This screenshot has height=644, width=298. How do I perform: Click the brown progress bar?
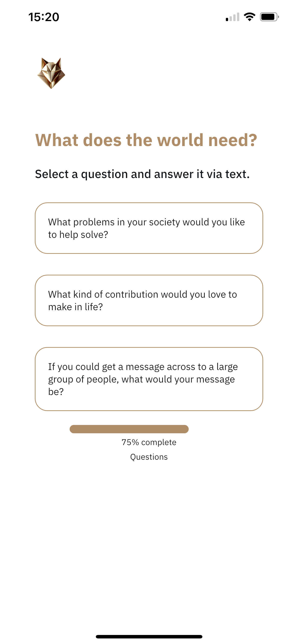pos(129,429)
